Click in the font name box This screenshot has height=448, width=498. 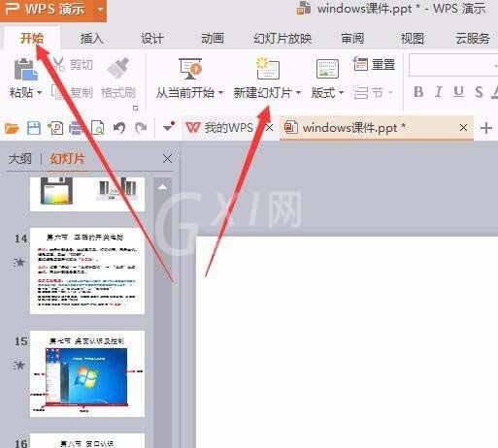click(x=453, y=65)
